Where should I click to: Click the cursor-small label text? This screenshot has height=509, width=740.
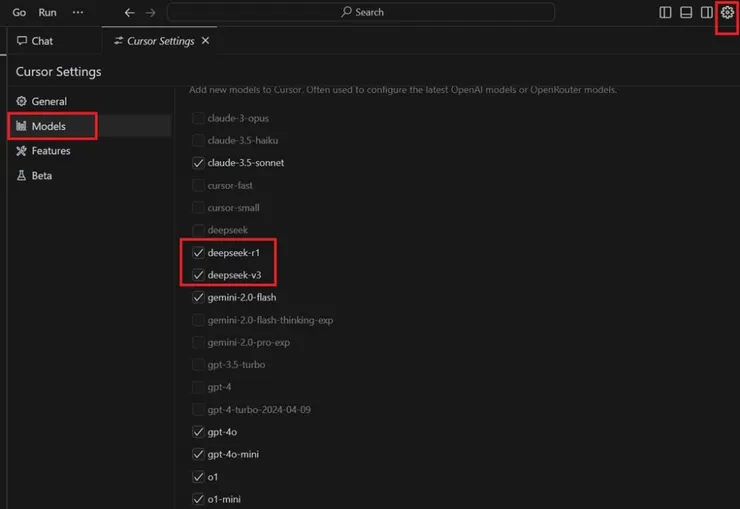[234, 208]
